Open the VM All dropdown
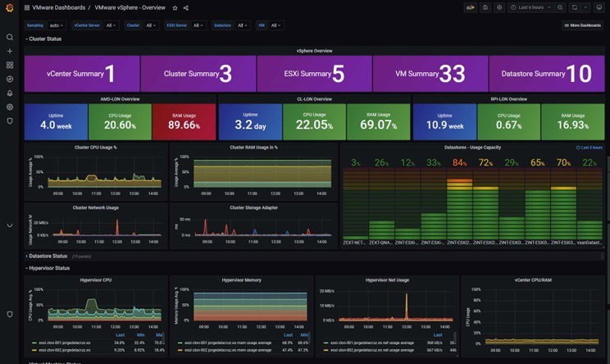610x364 pixels. (x=275, y=25)
